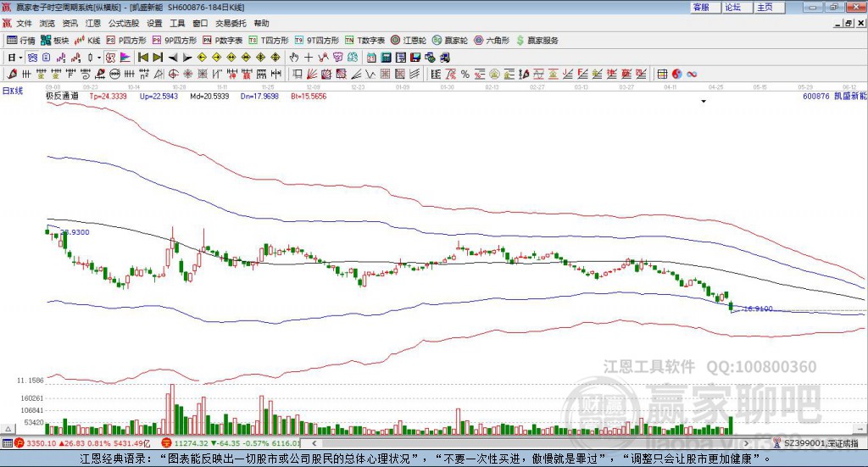The image size is (868, 467).
Task: Open the 设置 menu
Action: tap(154, 23)
